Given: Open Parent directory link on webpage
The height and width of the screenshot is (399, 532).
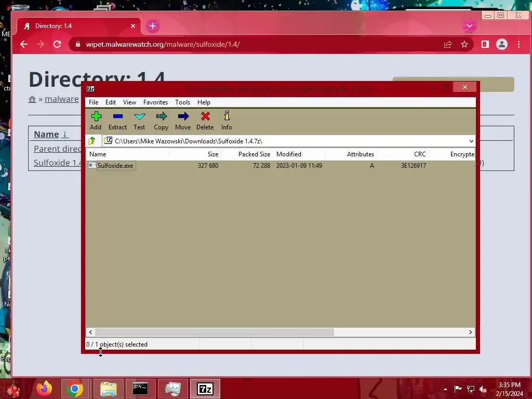Looking at the screenshot, I should point(57,149).
